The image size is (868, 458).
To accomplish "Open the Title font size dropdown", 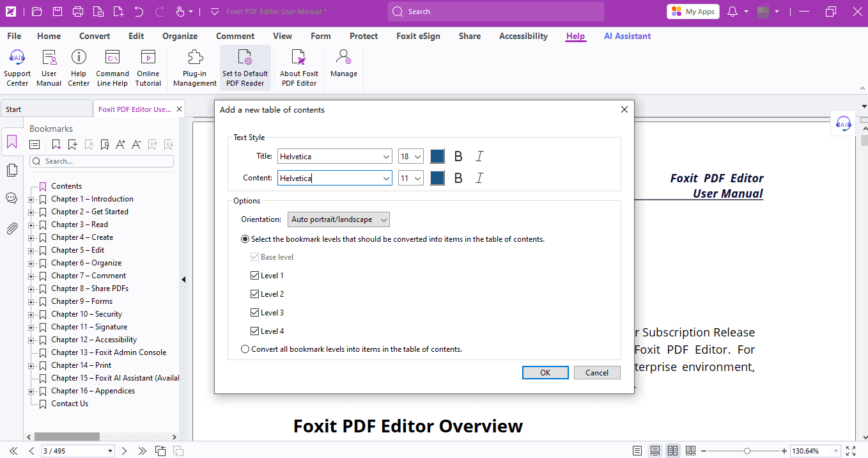I will (417, 156).
